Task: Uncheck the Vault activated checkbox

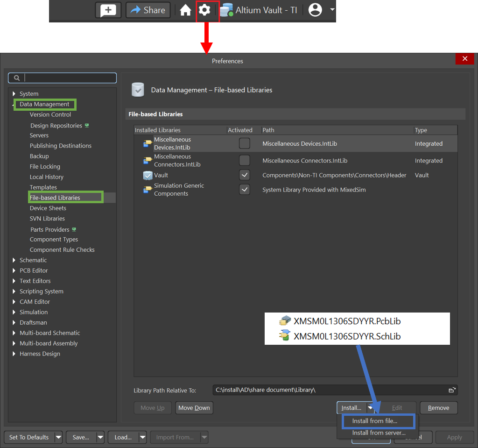Action: [245, 175]
